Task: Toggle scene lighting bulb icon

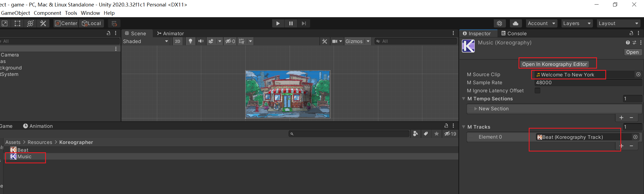Action: point(190,41)
